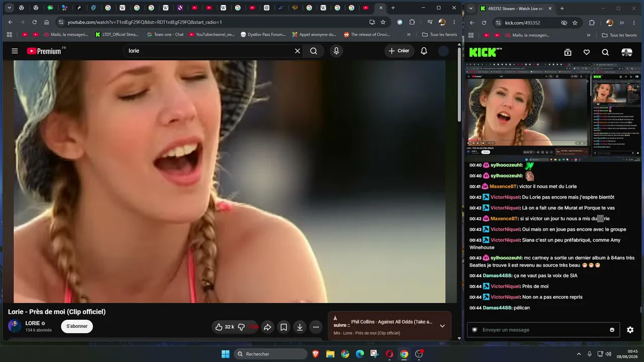This screenshot has height=362, width=644.
Task: Focus 'Envoyer un message' chat input
Action: tap(543, 330)
